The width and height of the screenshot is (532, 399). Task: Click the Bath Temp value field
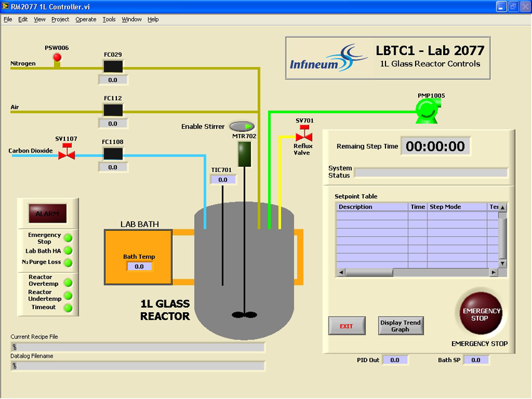tap(139, 266)
